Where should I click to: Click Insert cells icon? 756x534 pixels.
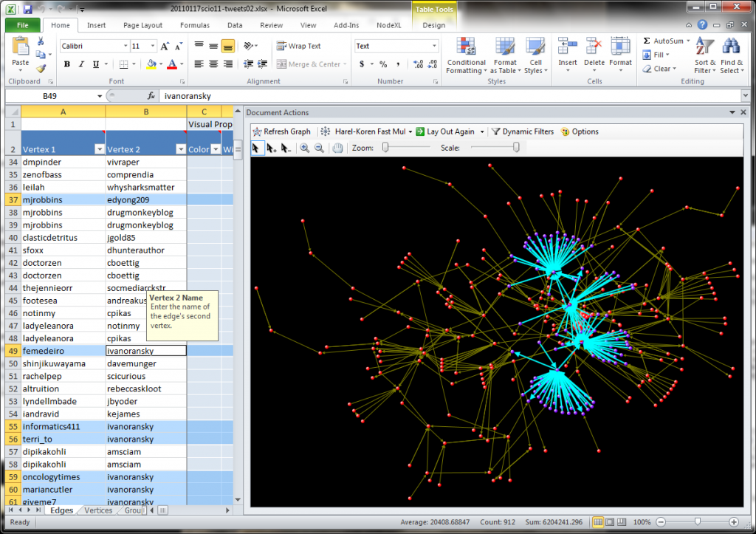click(x=568, y=47)
